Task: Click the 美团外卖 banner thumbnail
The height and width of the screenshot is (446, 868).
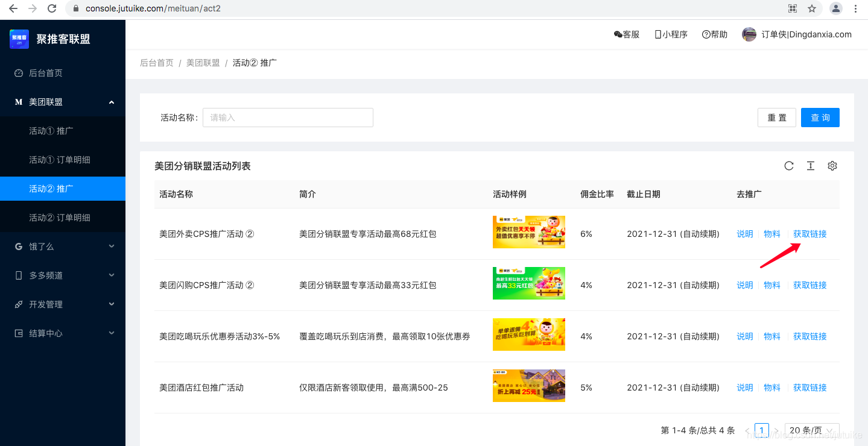Action: tap(529, 232)
